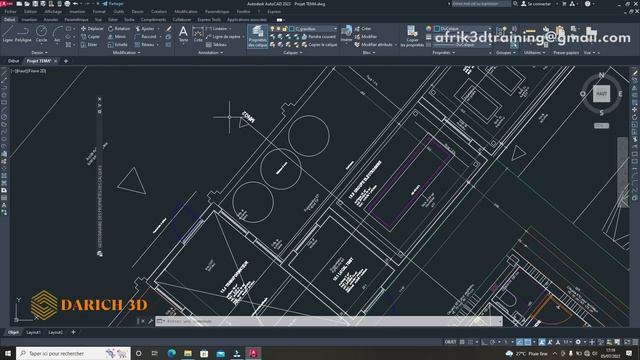Expand the Groupes panel
The image size is (640, 360).
(x=506, y=53)
